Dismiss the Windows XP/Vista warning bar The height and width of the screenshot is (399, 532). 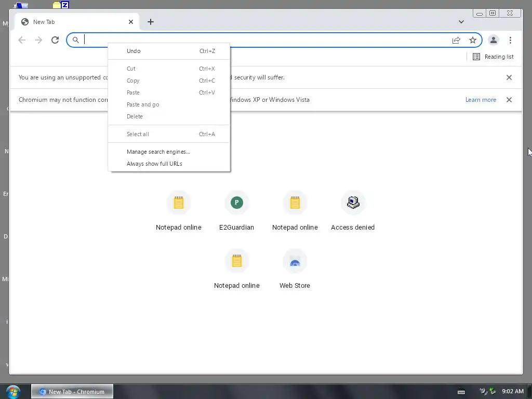click(509, 100)
